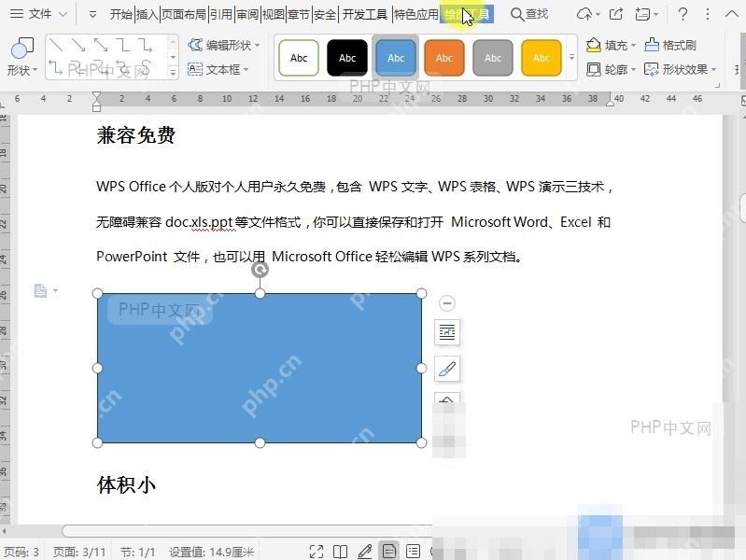
Task: Click the 格式刷 format painter
Action: (670, 45)
